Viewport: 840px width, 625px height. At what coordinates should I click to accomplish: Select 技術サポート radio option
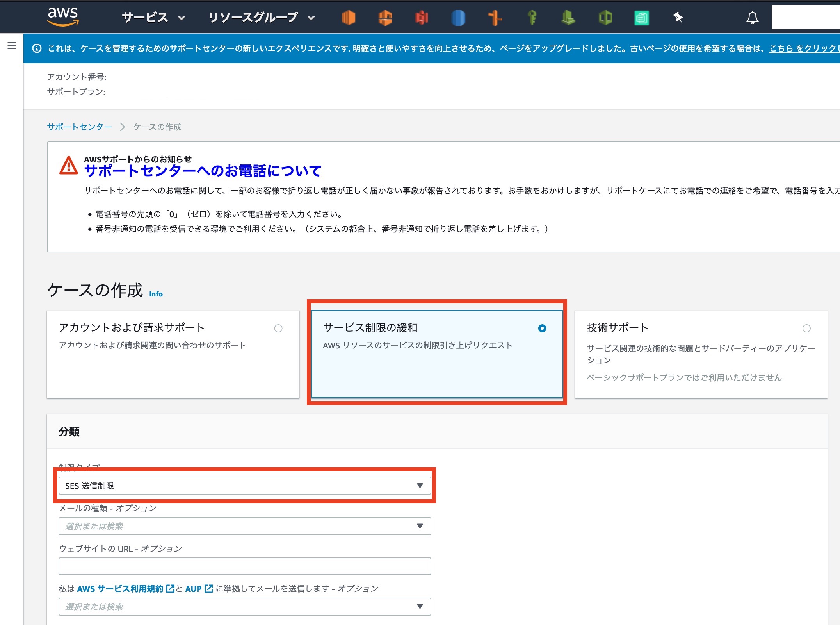click(806, 329)
